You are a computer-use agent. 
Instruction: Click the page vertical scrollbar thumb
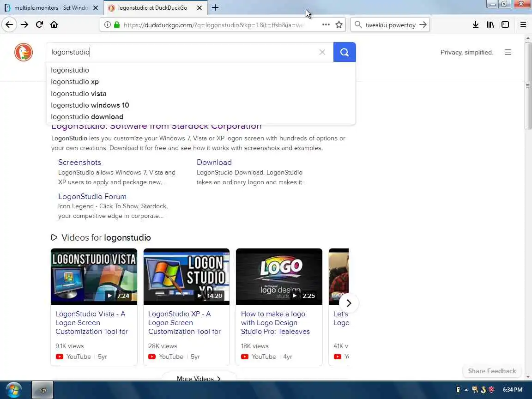coord(528,86)
